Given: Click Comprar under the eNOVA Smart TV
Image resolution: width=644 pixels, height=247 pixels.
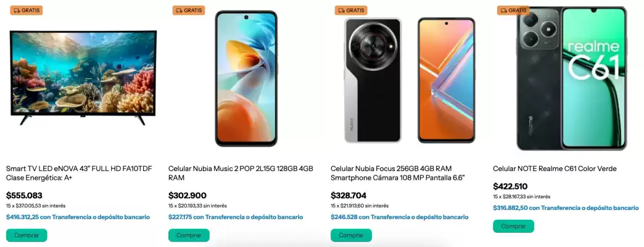Looking at the screenshot, I should click(x=27, y=235).
